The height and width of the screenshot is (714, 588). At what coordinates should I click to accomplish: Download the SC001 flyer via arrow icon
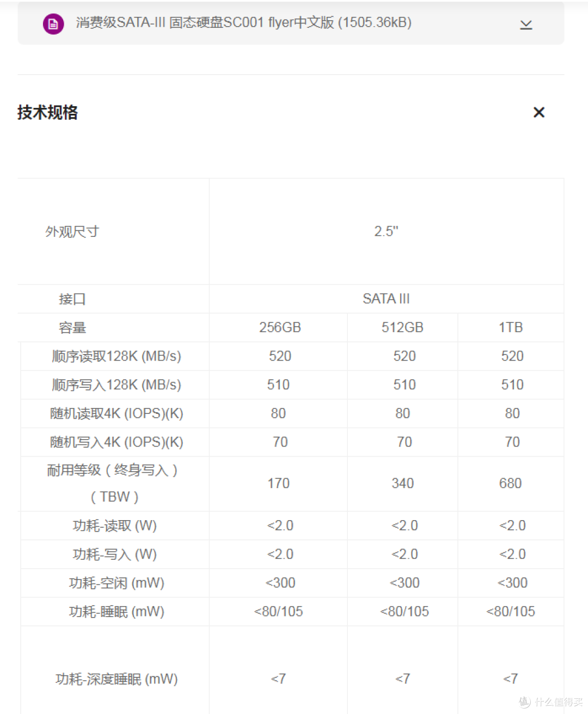coord(526,25)
